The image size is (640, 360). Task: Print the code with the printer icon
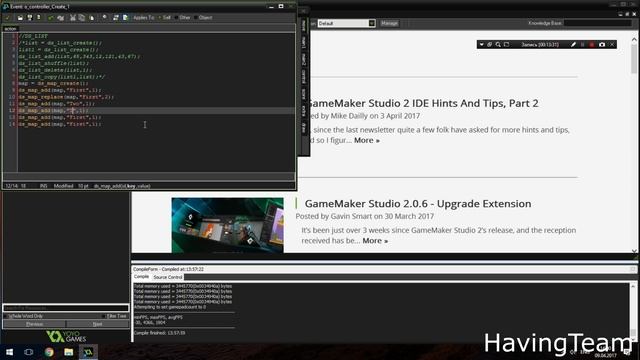tap(39, 18)
